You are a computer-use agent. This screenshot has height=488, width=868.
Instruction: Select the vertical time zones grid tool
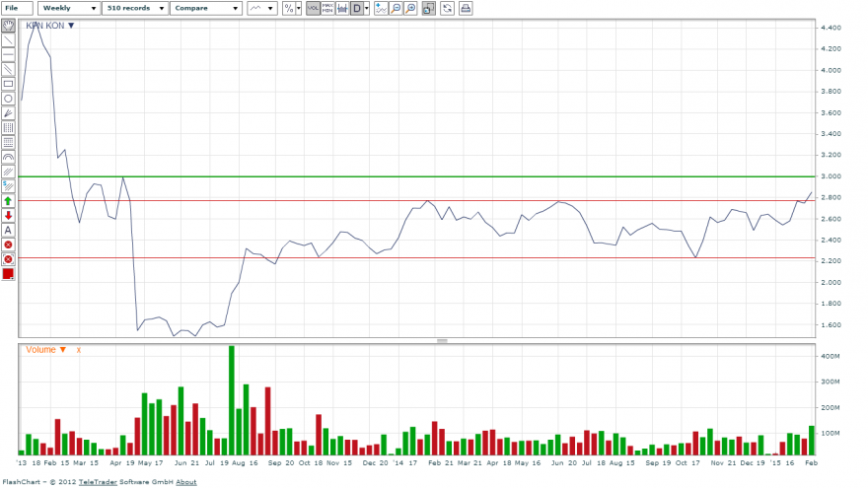pyautogui.click(x=8, y=128)
